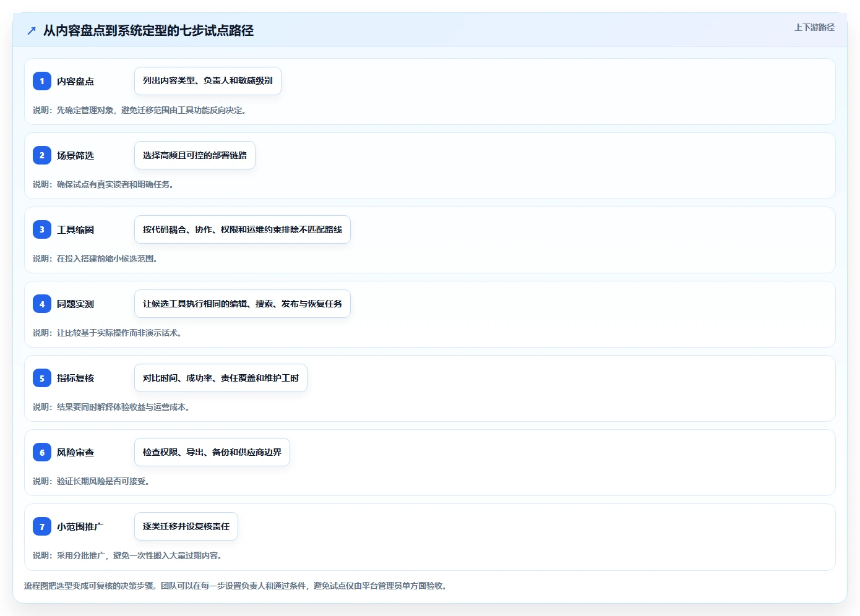The image size is (860, 616).
Task: Select the 场景筛选 step label
Action: pyautogui.click(x=75, y=155)
